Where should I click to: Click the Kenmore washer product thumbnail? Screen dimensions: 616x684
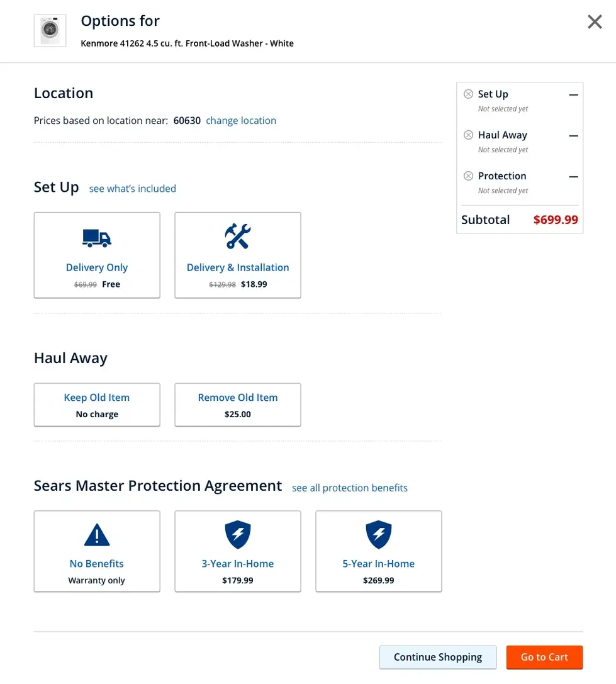(50, 31)
